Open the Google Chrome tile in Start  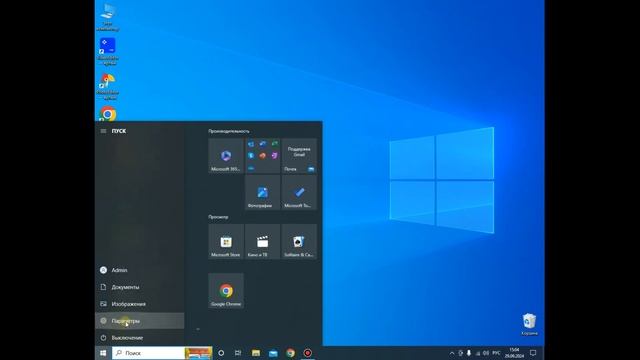point(226,291)
